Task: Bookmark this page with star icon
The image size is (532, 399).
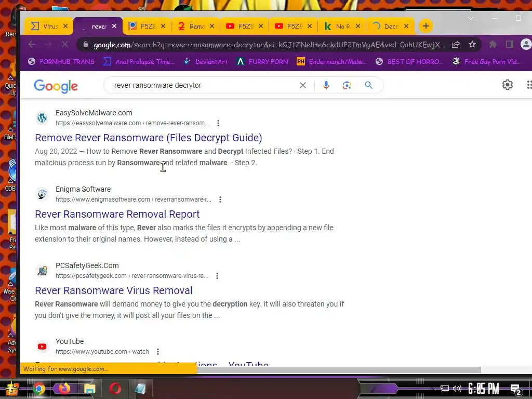Action: pos(472,45)
